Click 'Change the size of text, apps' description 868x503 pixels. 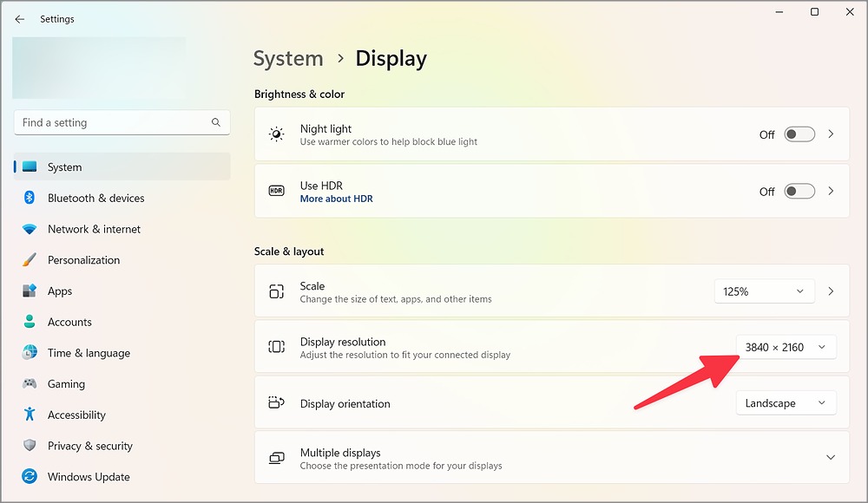tap(396, 299)
